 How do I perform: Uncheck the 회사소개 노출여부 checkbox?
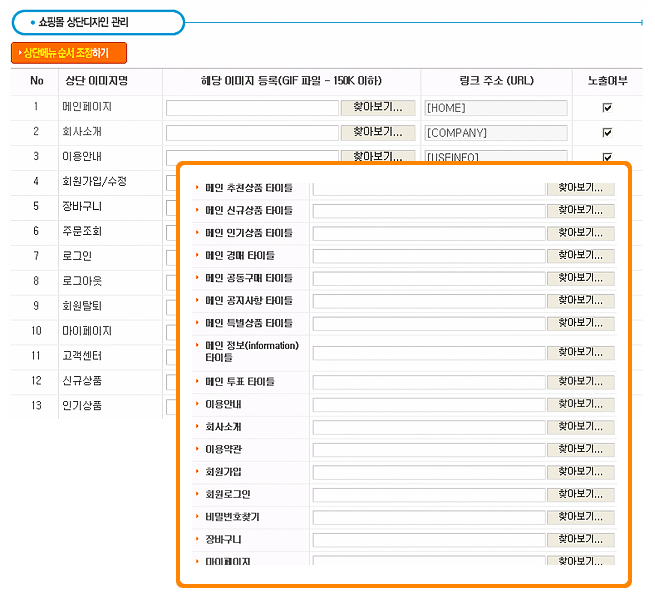click(606, 132)
